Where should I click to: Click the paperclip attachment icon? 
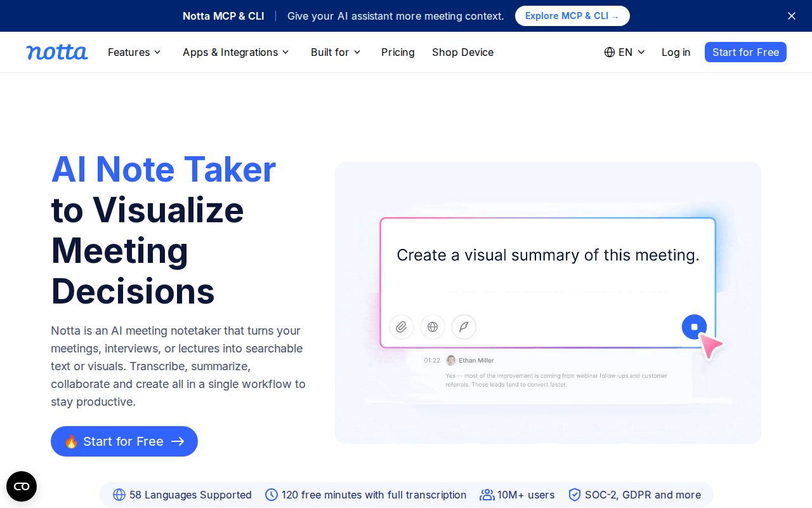click(402, 327)
